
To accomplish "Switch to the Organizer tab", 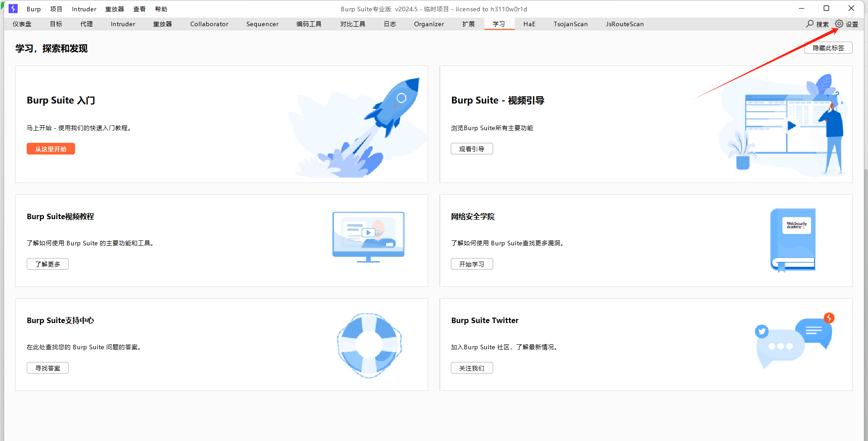I will point(429,24).
